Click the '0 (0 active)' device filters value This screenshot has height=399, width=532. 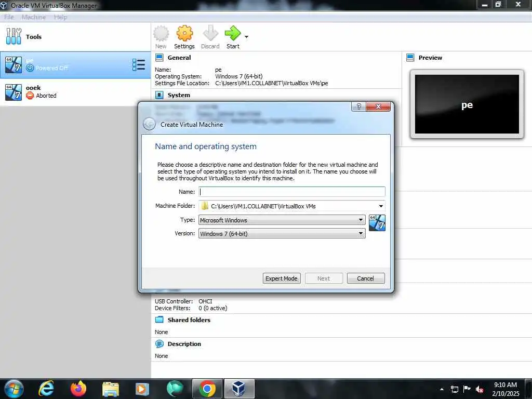click(x=212, y=308)
